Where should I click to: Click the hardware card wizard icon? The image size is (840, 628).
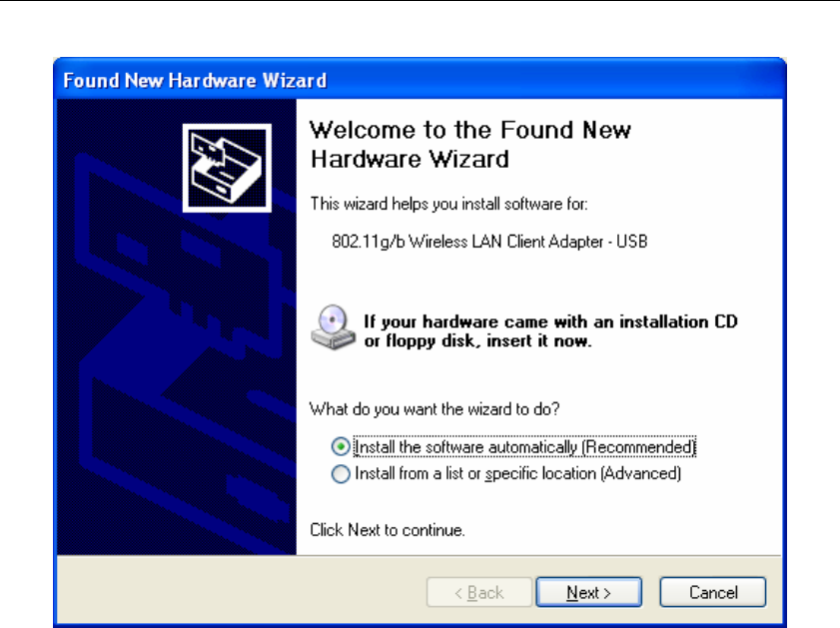[x=227, y=168]
